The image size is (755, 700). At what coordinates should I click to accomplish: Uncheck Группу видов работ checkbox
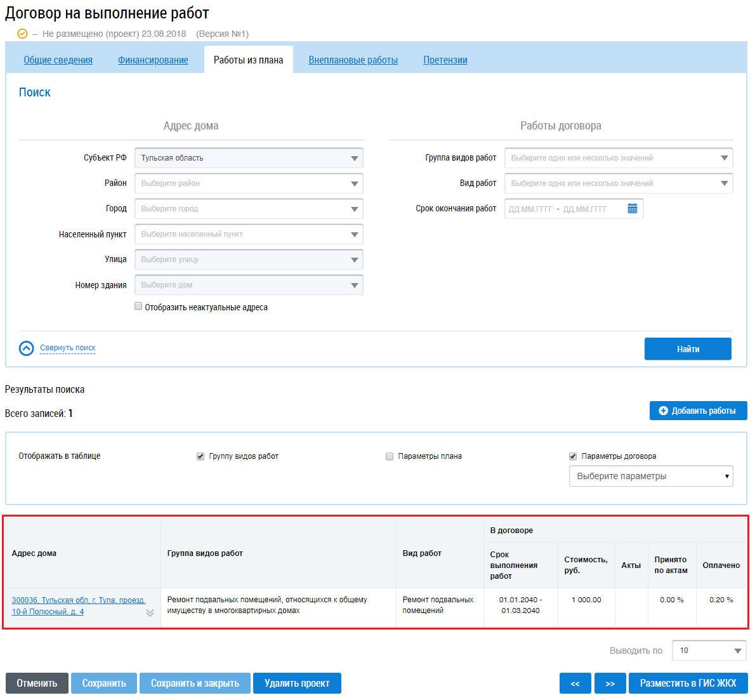(200, 456)
